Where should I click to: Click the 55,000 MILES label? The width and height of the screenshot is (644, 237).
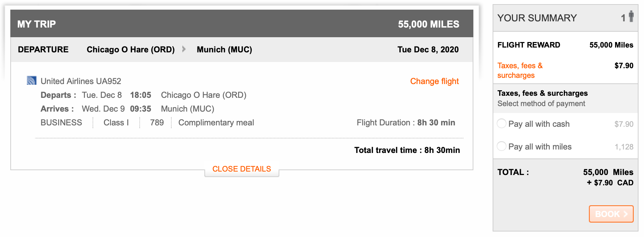tap(429, 24)
